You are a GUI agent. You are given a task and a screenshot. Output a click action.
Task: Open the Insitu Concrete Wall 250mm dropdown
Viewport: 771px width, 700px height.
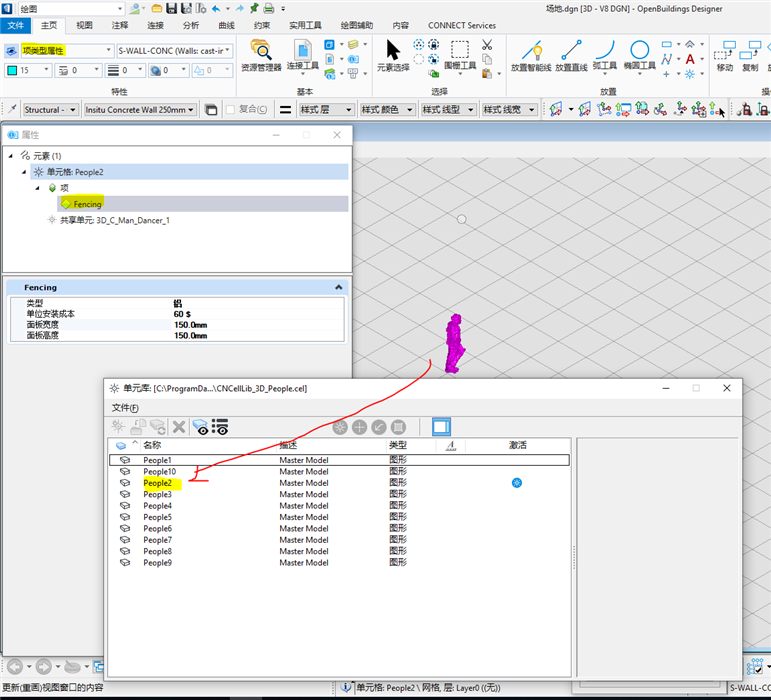tap(141, 110)
